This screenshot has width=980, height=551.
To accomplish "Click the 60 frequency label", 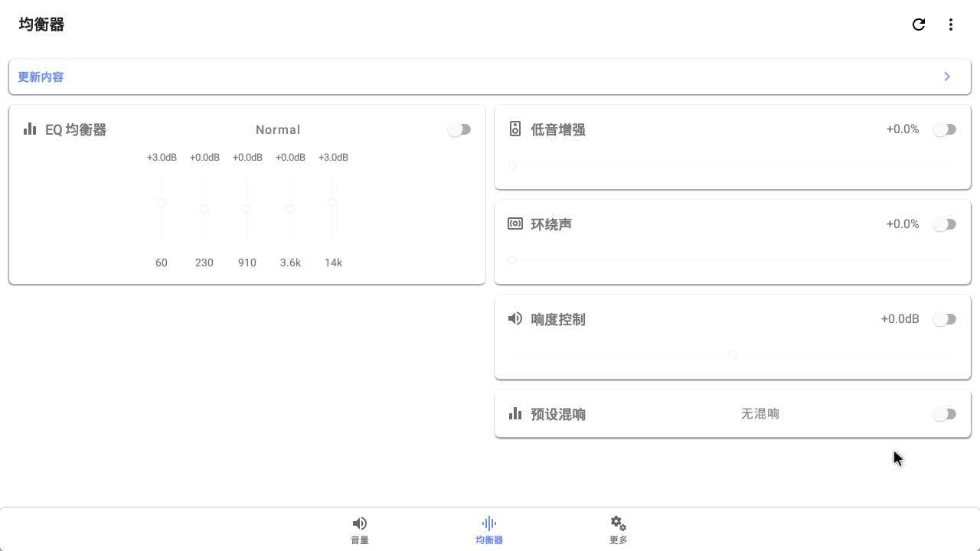I will pyautogui.click(x=162, y=262).
